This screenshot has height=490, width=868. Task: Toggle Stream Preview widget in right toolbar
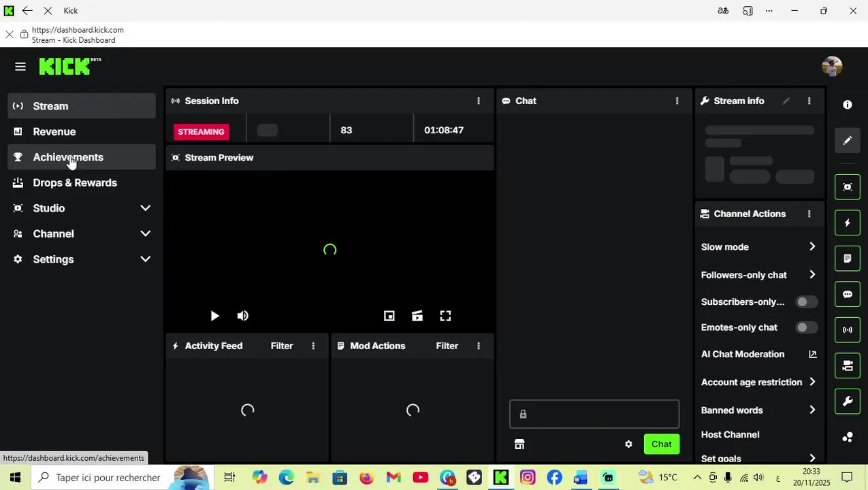848,186
